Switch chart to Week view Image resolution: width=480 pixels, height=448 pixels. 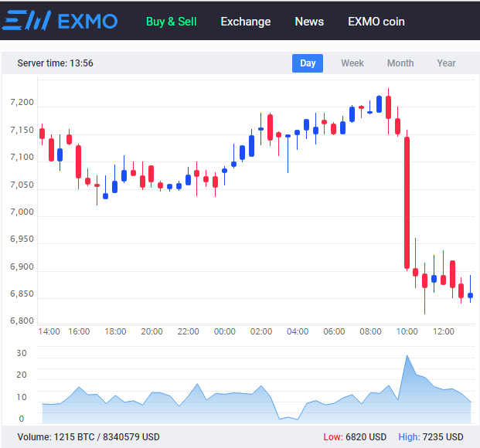point(352,63)
